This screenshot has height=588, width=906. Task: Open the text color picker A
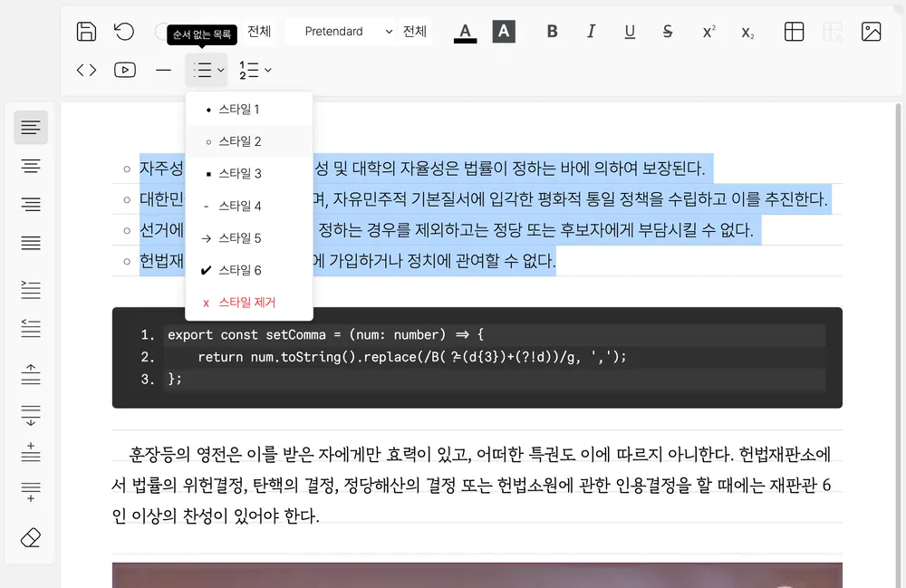[465, 31]
